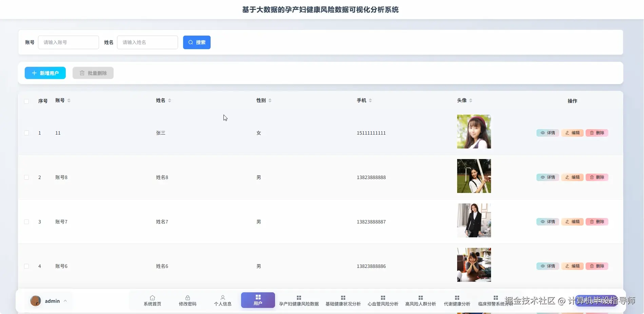Click the account cell 账号6
The width and height of the screenshot is (644, 314).
click(61, 266)
